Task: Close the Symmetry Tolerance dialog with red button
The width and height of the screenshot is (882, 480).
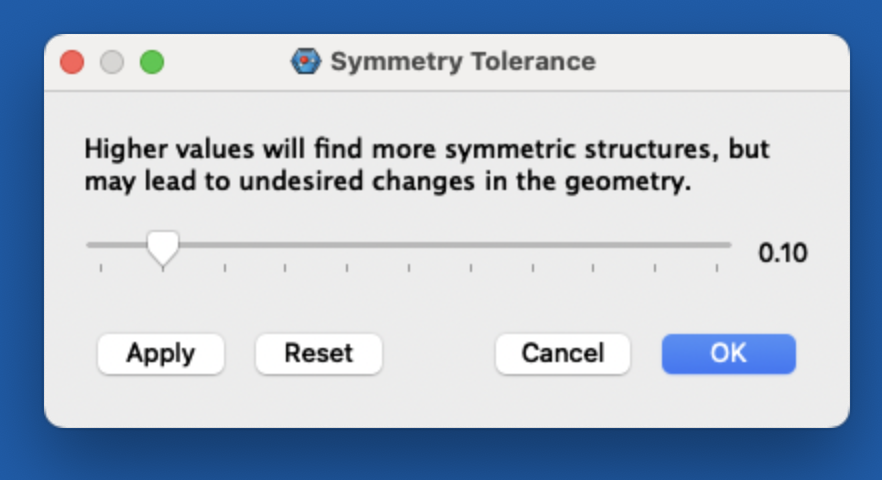Action: pyautogui.click(x=72, y=62)
